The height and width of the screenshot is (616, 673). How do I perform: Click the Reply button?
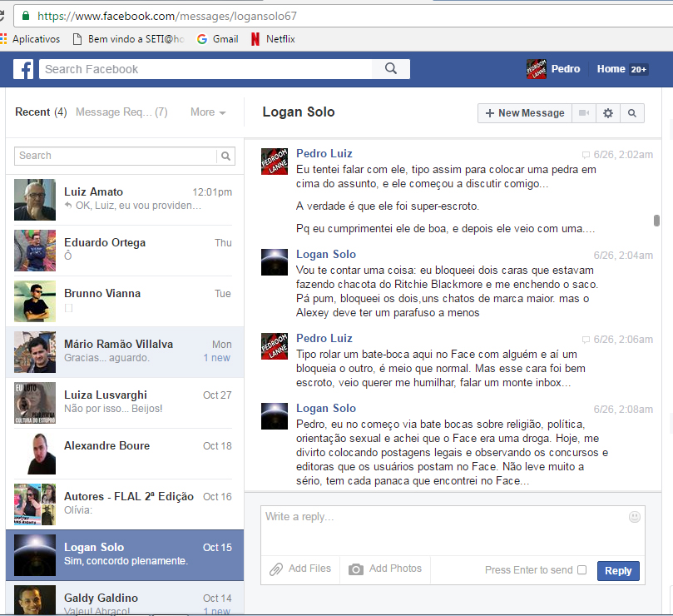coord(618,570)
